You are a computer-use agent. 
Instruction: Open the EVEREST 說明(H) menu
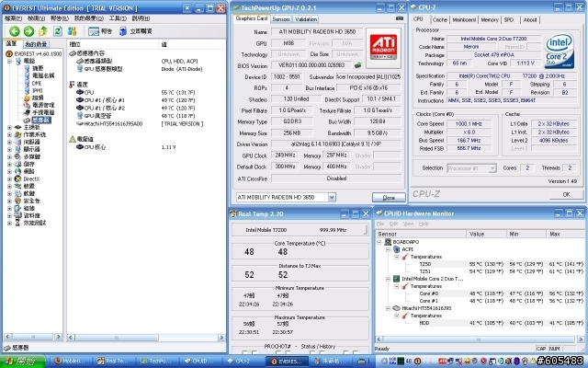[141, 18]
